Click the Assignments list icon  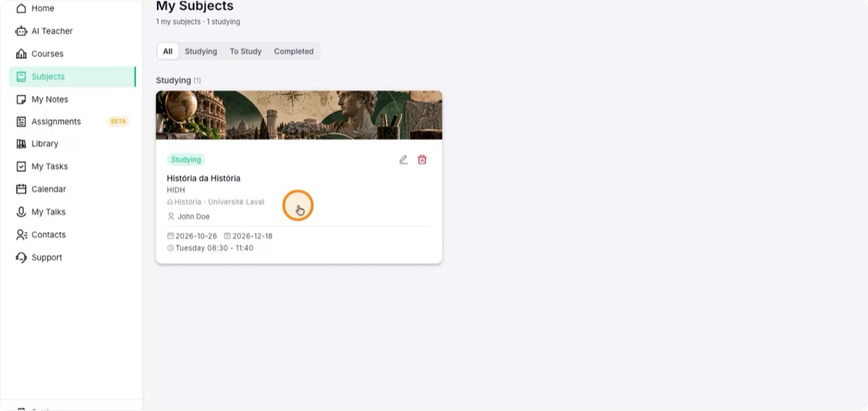(x=21, y=122)
